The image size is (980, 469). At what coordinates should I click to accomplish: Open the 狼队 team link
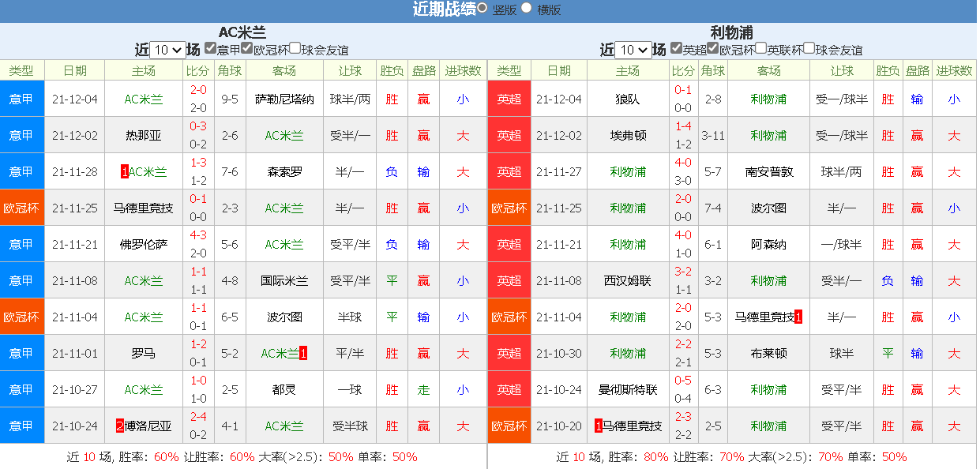(x=628, y=99)
